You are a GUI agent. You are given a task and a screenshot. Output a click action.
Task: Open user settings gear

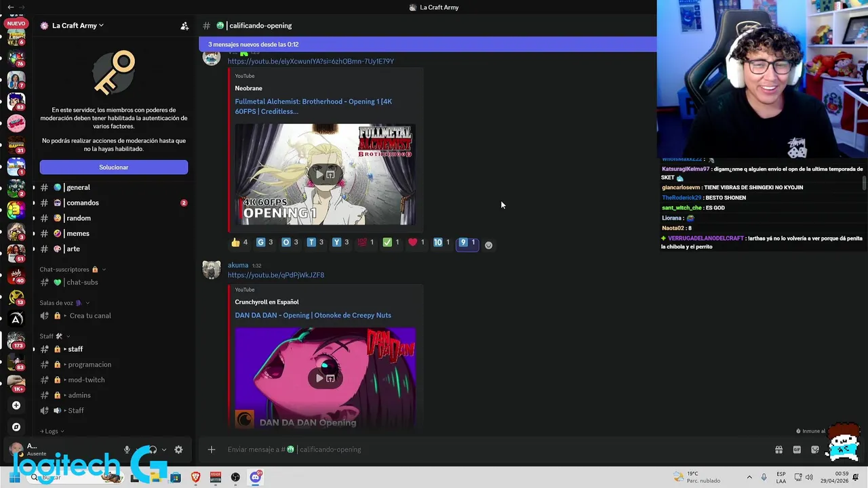click(x=178, y=450)
